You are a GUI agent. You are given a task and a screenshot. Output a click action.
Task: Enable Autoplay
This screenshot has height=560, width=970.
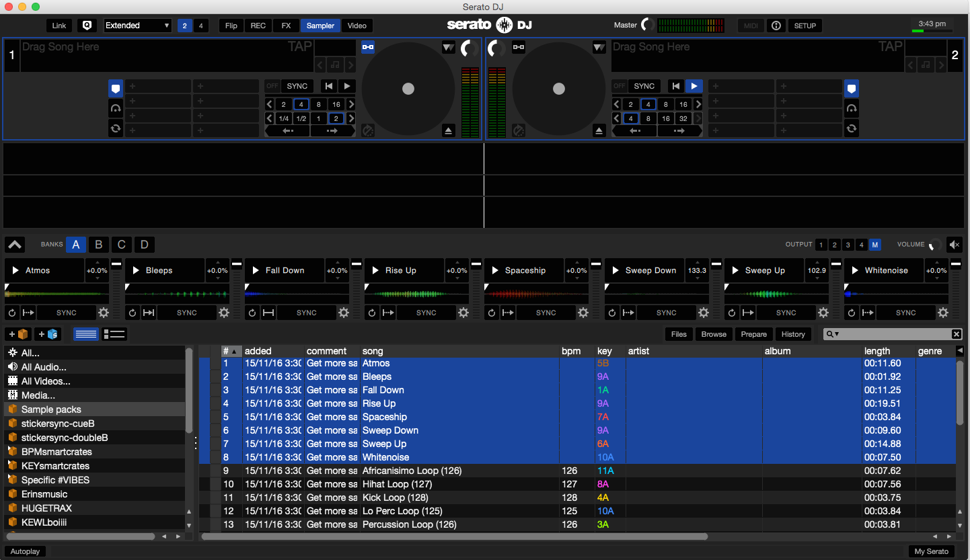point(25,551)
